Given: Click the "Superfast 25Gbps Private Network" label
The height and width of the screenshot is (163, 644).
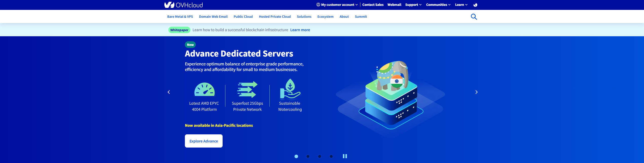Looking at the screenshot, I should pyautogui.click(x=247, y=106).
